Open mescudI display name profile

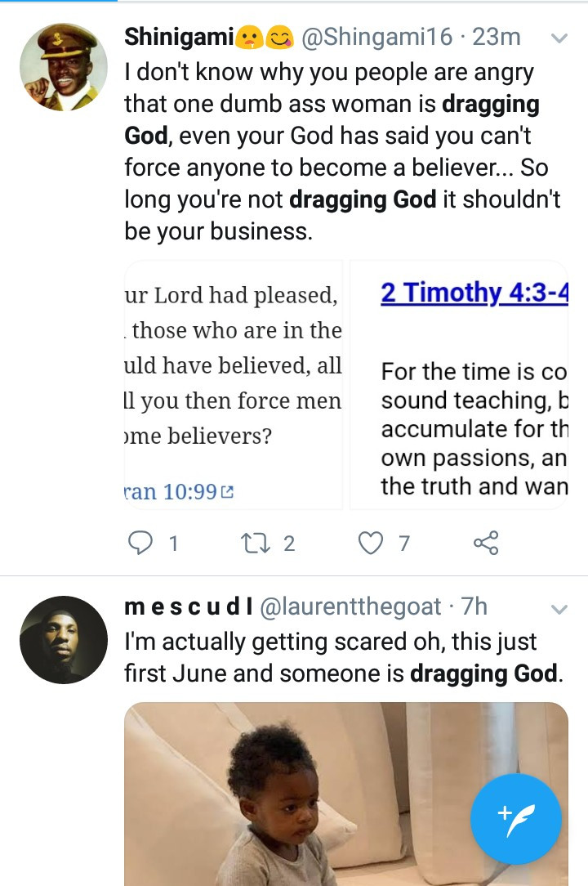coord(188,606)
